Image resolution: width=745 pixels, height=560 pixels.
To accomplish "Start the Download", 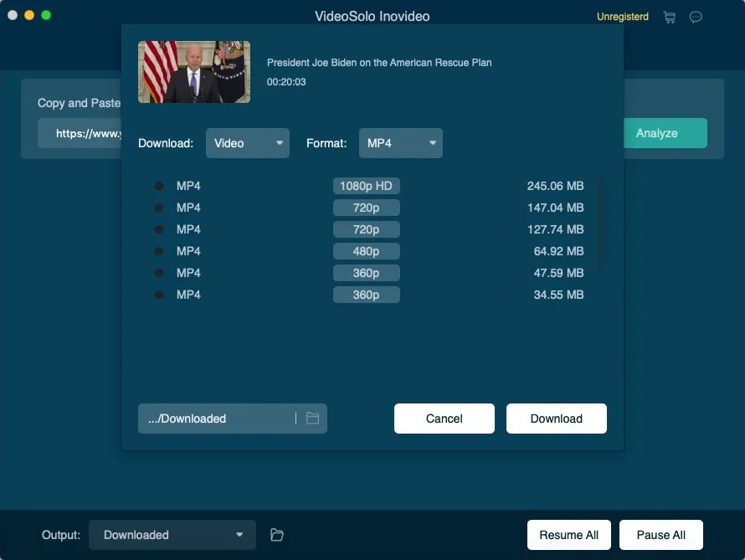I will [556, 418].
